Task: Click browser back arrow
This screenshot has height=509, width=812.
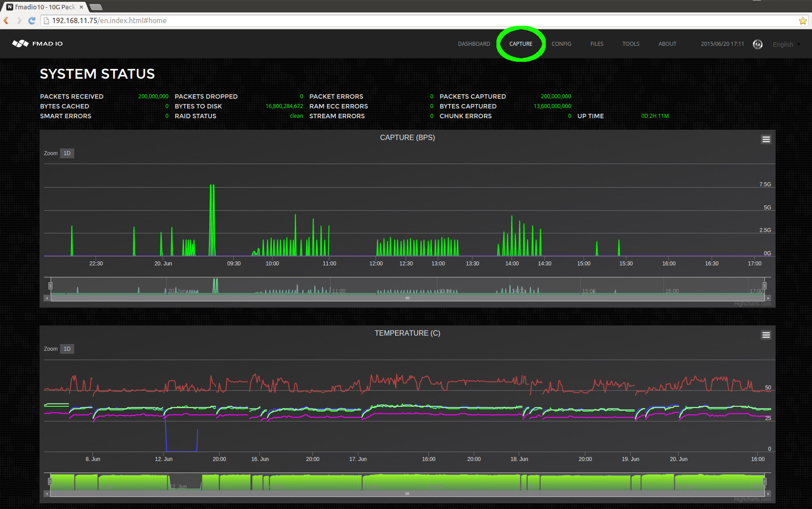Action: point(6,20)
